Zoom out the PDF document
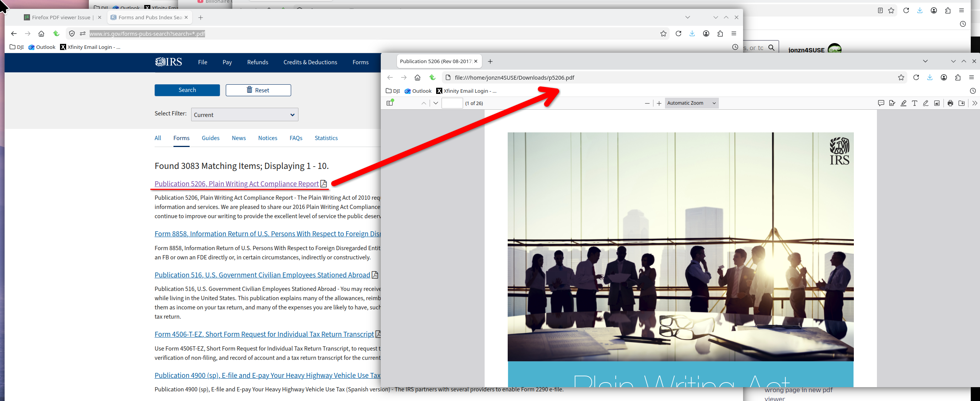This screenshot has height=401, width=980. pos(647,103)
